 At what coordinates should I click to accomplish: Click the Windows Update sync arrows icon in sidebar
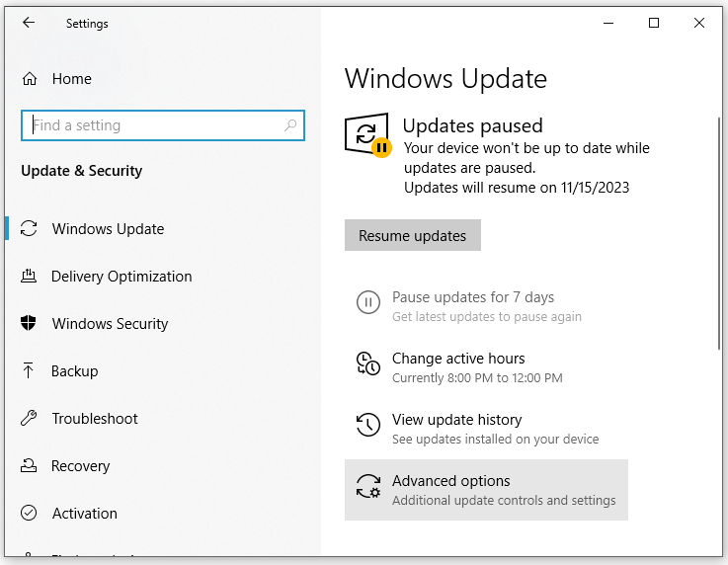point(29,228)
